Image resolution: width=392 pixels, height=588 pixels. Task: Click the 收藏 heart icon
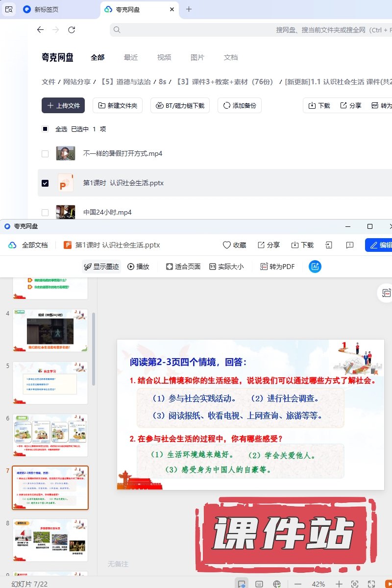234,245
